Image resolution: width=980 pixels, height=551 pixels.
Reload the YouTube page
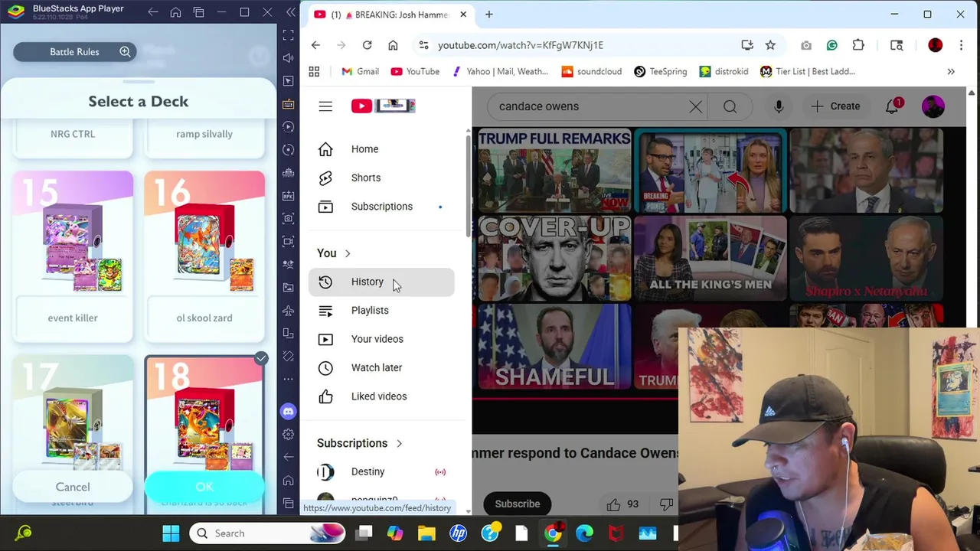367,45
